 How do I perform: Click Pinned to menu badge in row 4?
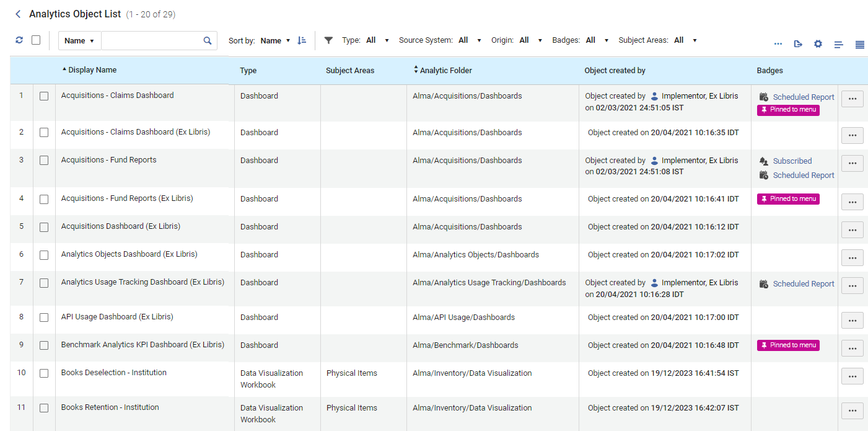(788, 199)
